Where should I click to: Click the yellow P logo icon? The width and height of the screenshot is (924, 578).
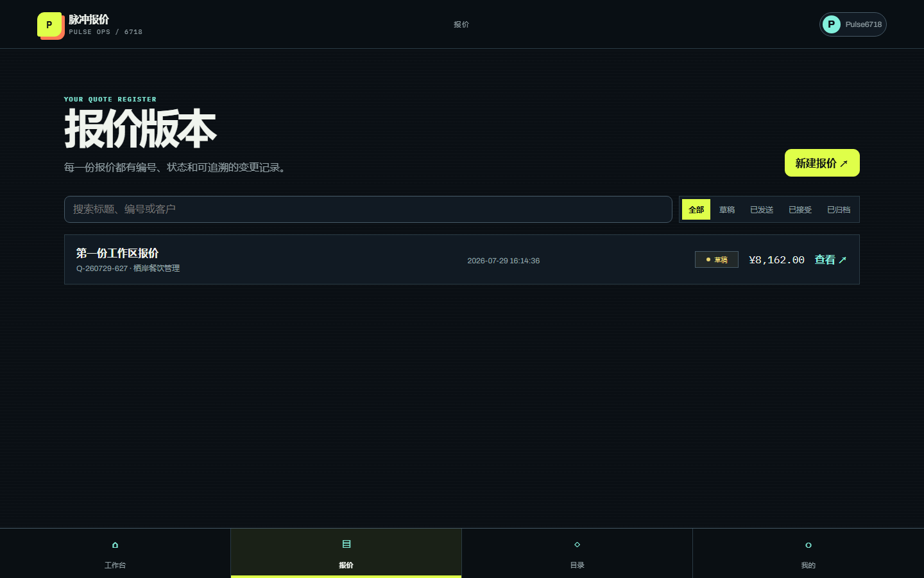[x=50, y=25]
